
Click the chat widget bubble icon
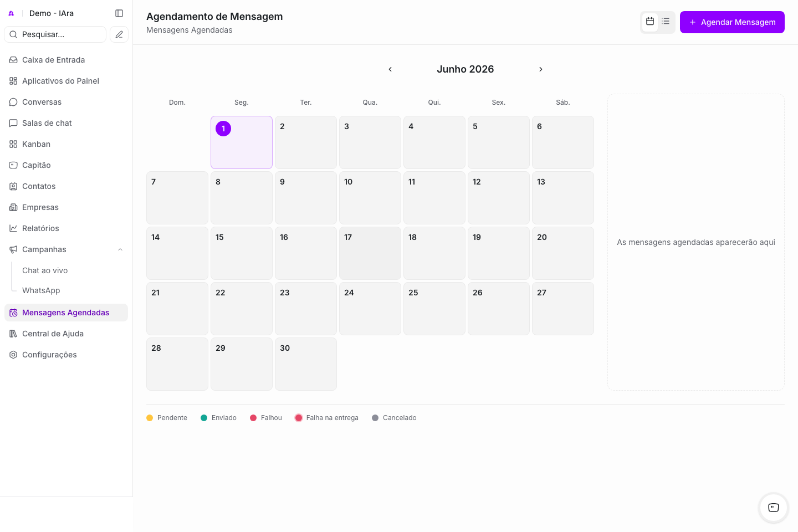tap(774, 508)
